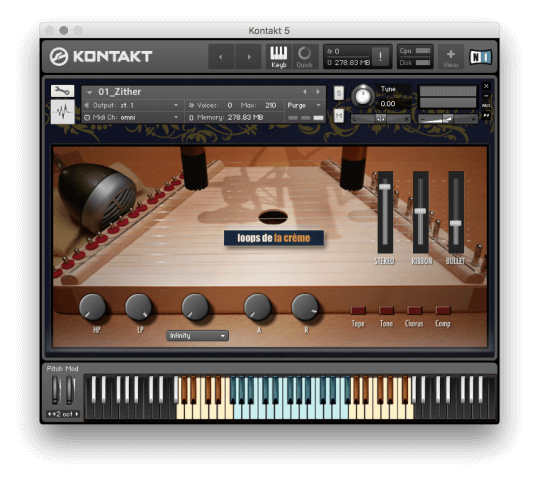The width and height of the screenshot is (540, 481).
Task: Click the Kontakt logo
Action: click(101, 56)
